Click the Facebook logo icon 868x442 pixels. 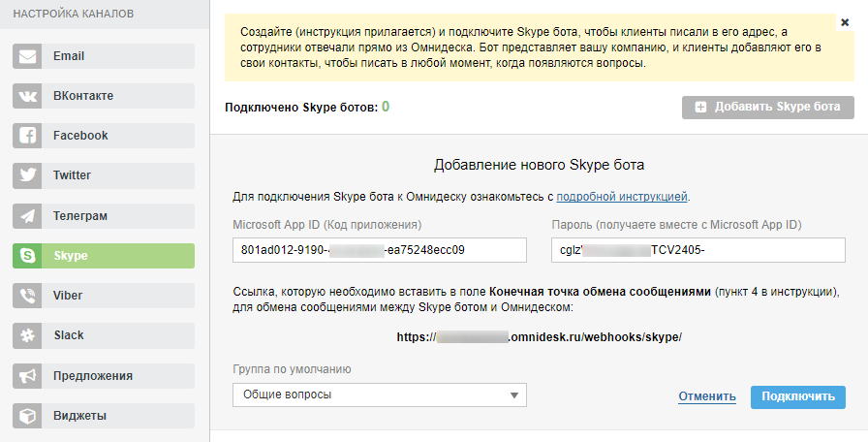coord(27,136)
